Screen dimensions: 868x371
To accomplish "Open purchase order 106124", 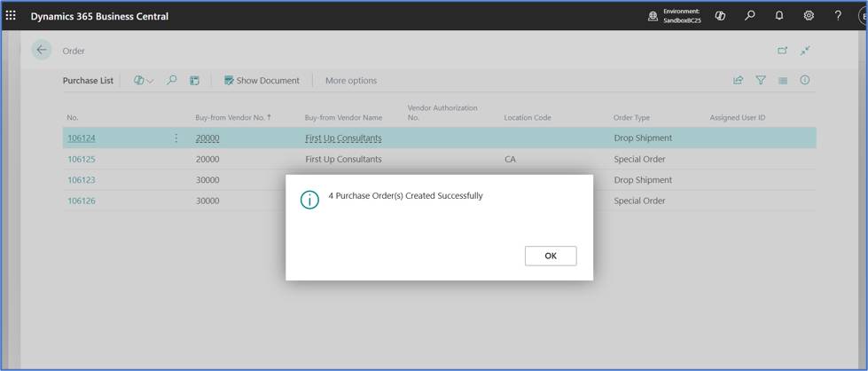I will [82, 138].
